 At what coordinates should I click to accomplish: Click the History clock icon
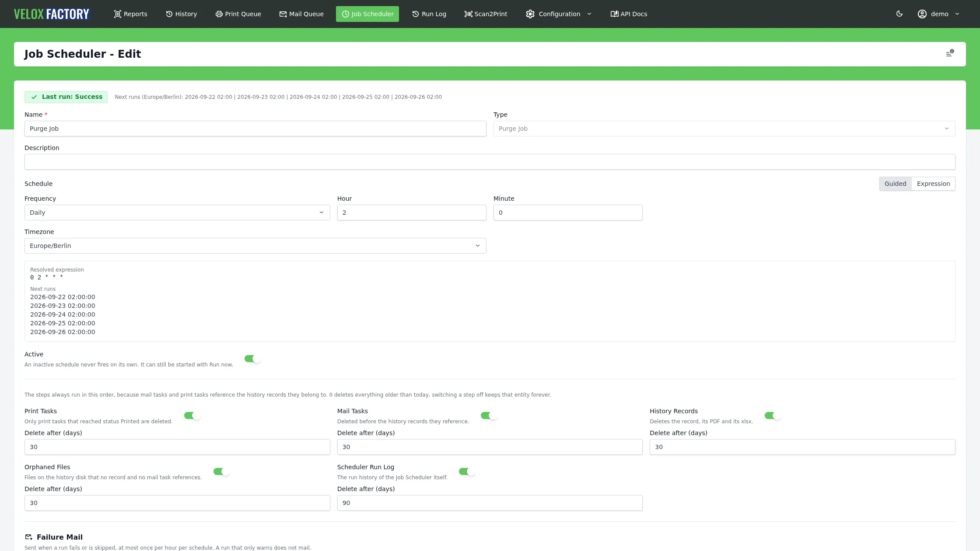169,14
